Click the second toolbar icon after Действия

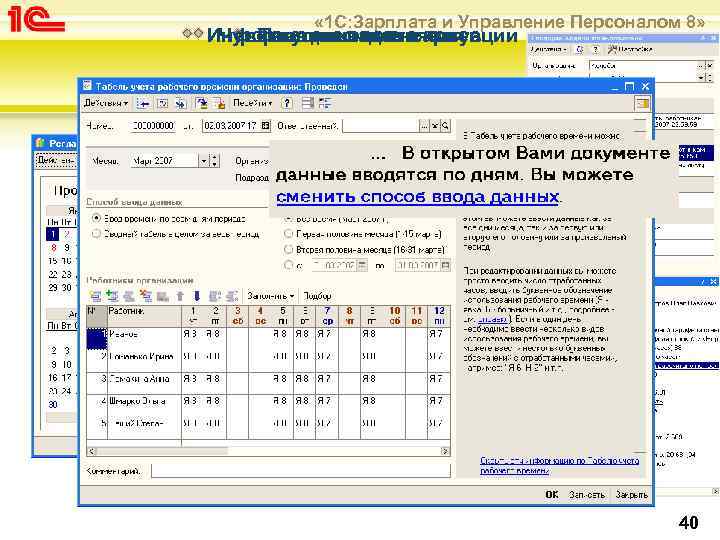tap(163, 104)
